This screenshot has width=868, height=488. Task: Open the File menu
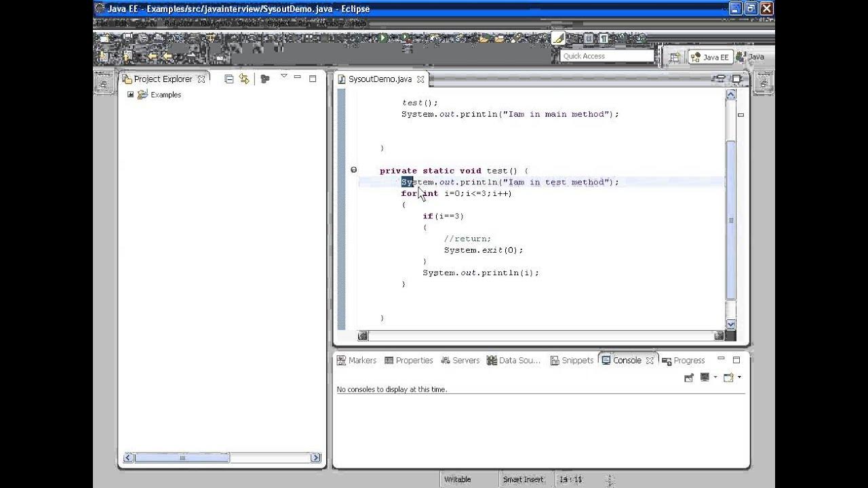[102, 23]
